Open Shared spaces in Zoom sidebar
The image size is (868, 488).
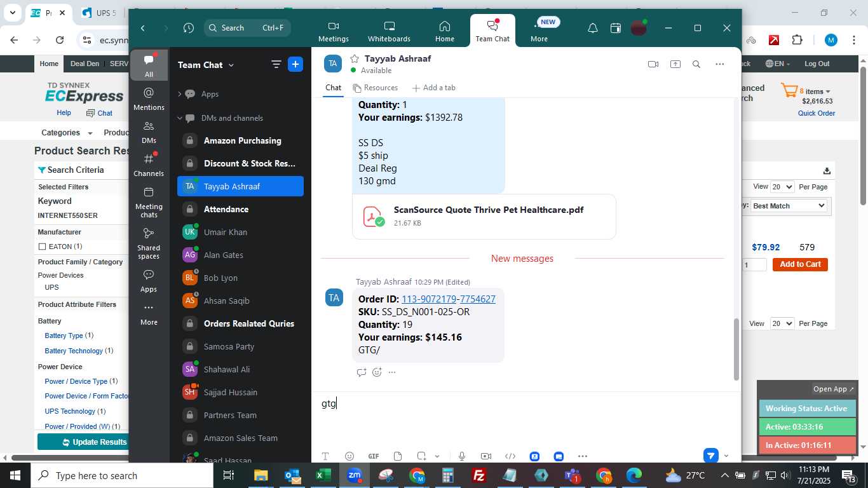click(149, 244)
